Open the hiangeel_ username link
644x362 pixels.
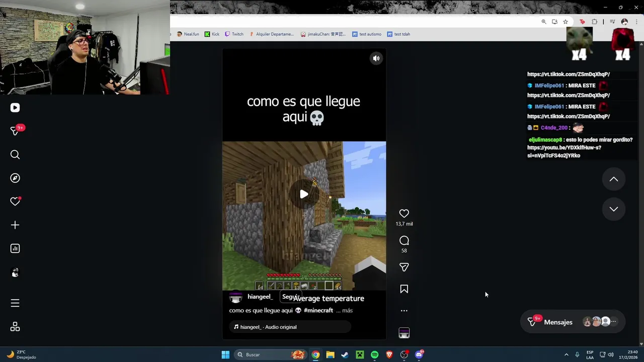click(x=260, y=297)
